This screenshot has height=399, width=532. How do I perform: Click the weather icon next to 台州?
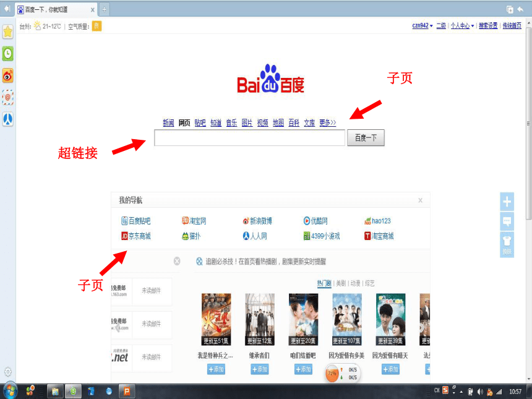coord(37,26)
